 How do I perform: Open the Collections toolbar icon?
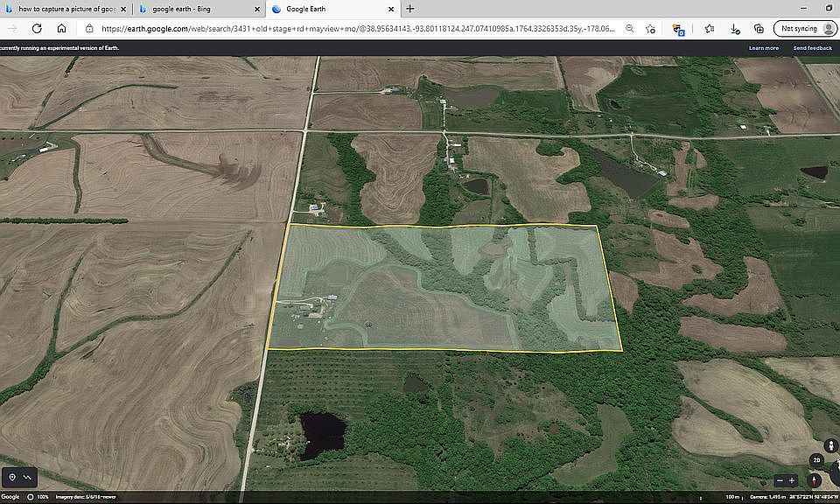point(758,28)
